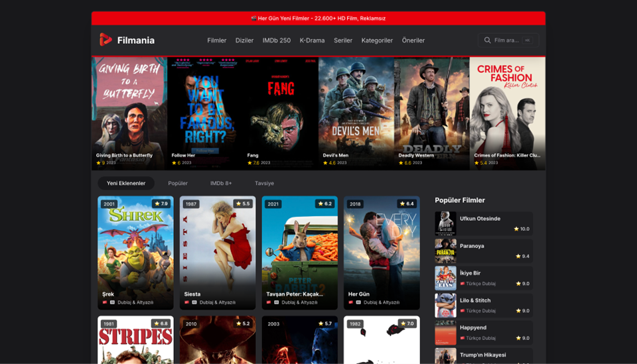The width and height of the screenshot is (637, 364).
Task: Open Lilo & Stitch in Popüler Filmler
Action: click(x=484, y=305)
